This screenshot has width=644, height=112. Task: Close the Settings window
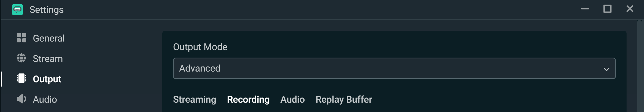[630, 9]
